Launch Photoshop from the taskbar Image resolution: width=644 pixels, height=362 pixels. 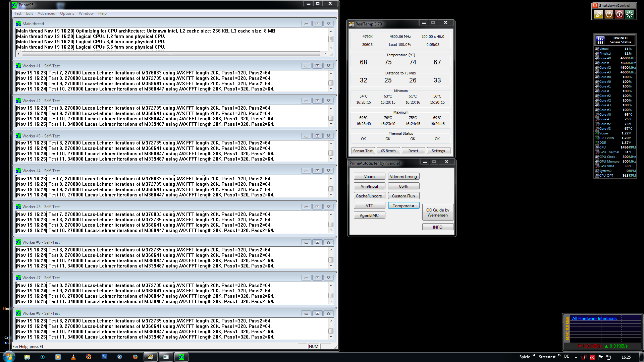pyautogui.click(x=104, y=357)
